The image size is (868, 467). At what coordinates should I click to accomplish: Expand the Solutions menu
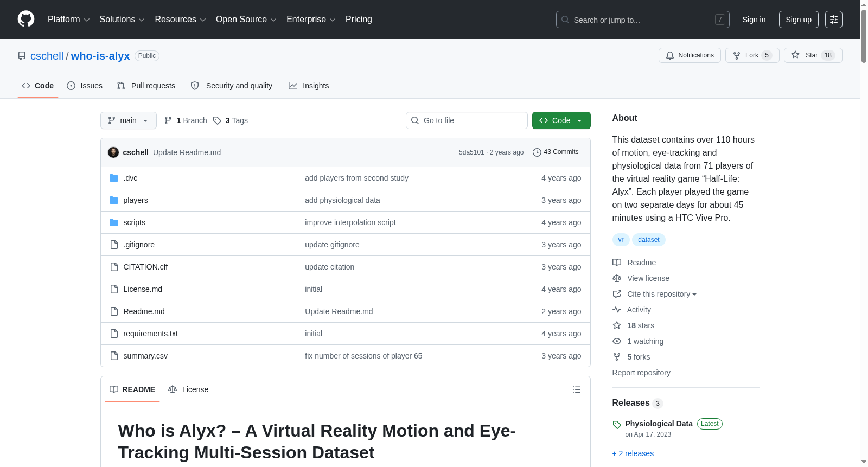point(122,20)
